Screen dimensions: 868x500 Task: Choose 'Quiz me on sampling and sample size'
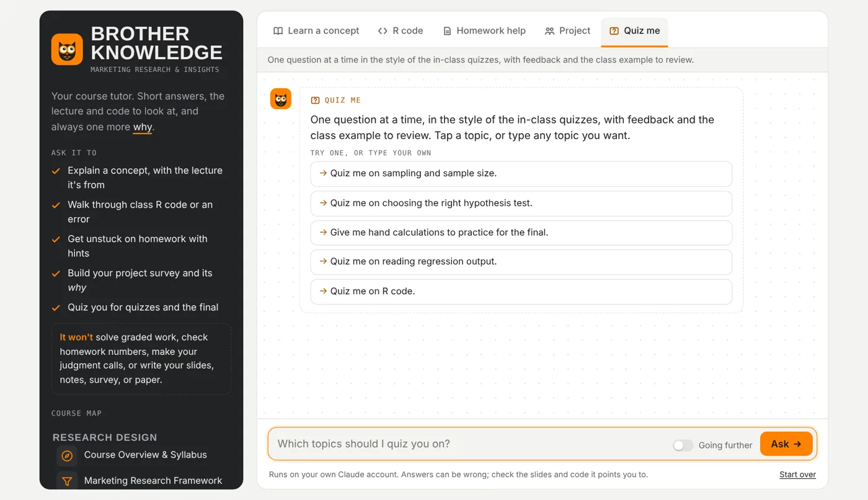pos(521,174)
